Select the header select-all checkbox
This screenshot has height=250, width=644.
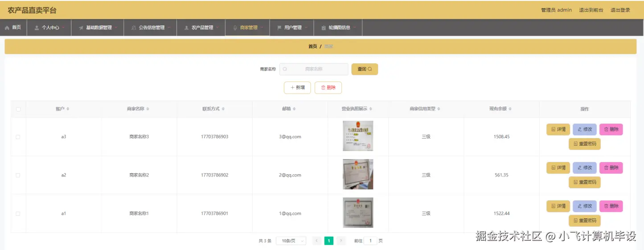pyautogui.click(x=18, y=109)
